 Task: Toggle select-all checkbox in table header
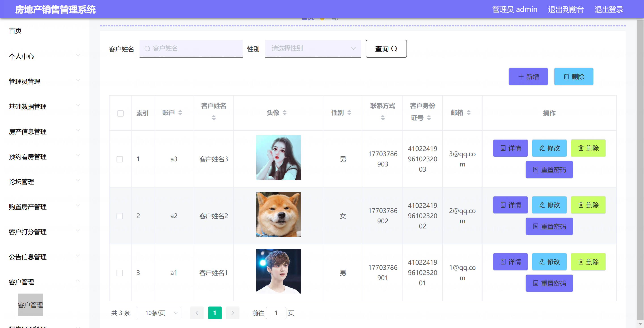(x=120, y=113)
